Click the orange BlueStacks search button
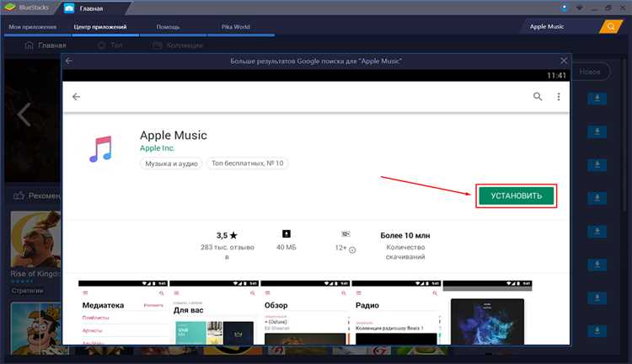632x364 pixels. pos(611,27)
